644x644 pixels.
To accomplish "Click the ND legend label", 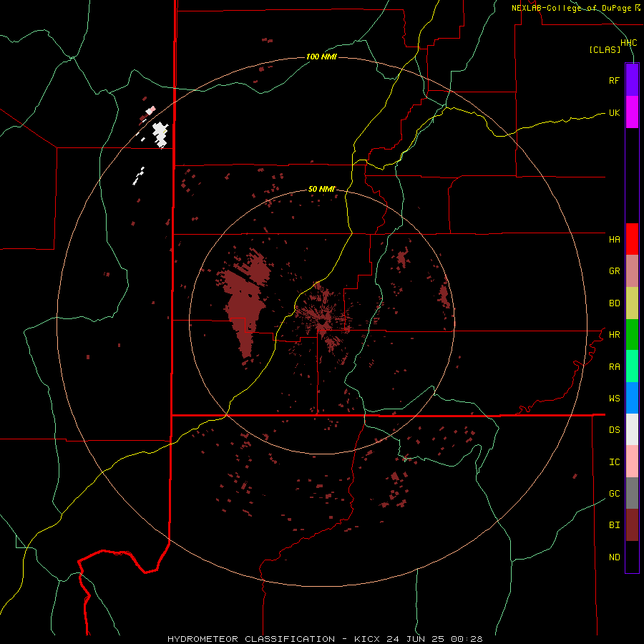I will point(614,557).
